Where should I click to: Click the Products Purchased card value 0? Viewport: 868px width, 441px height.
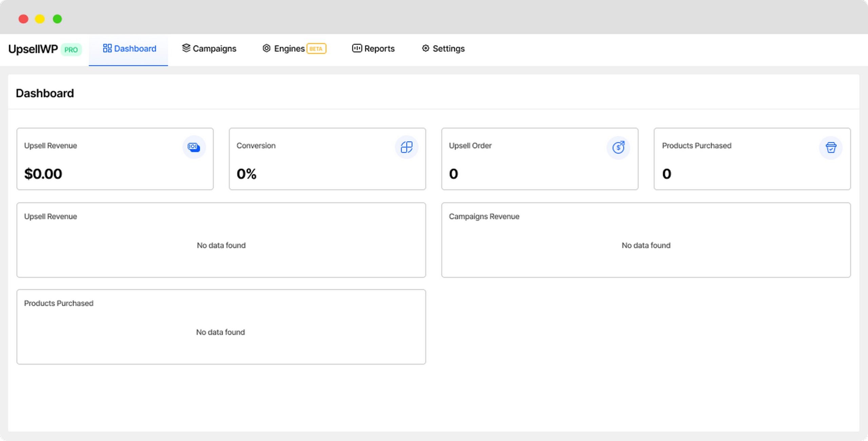(x=667, y=174)
